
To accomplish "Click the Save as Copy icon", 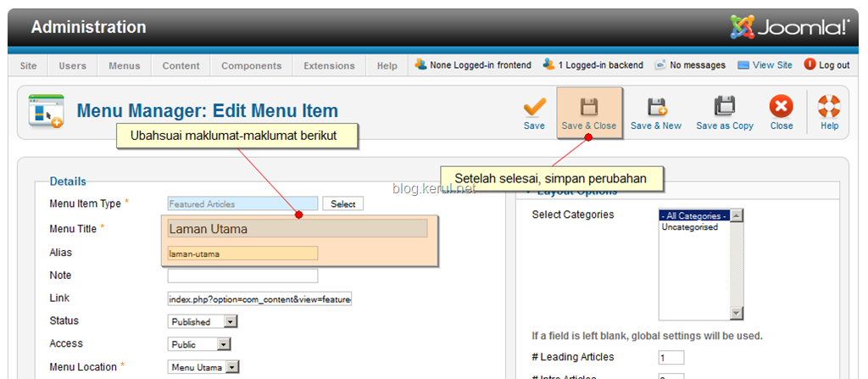I will point(725,106).
